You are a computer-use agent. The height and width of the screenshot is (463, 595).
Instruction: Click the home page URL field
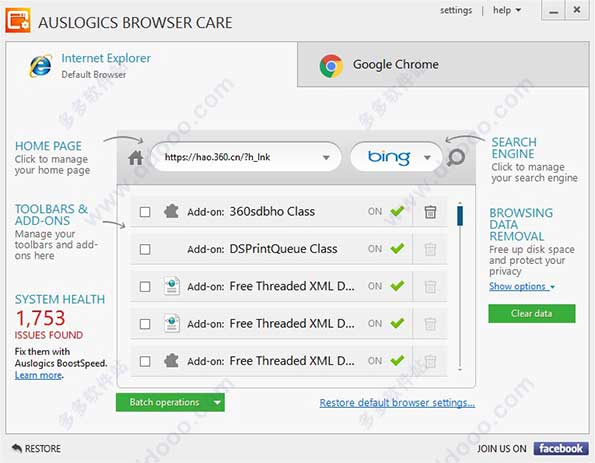pyautogui.click(x=246, y=157)
